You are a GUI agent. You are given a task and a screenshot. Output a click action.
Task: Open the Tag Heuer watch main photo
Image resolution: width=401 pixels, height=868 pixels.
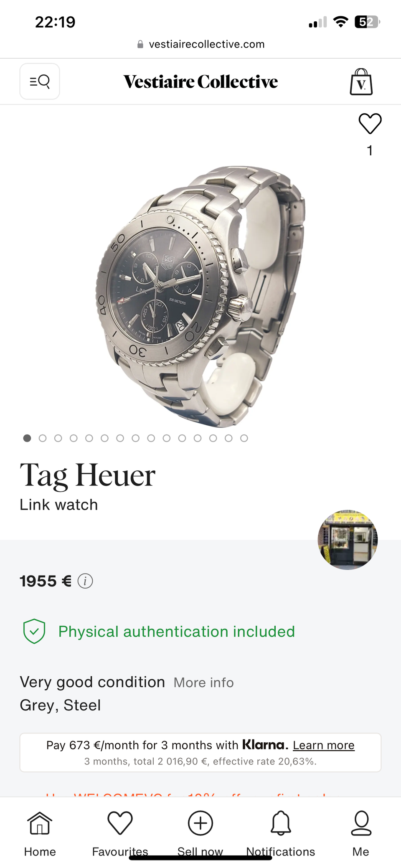(200, 297)
